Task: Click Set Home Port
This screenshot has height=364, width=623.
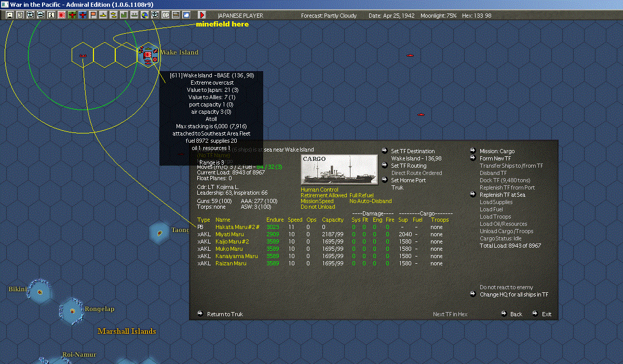Action: [x=408, y=180]
